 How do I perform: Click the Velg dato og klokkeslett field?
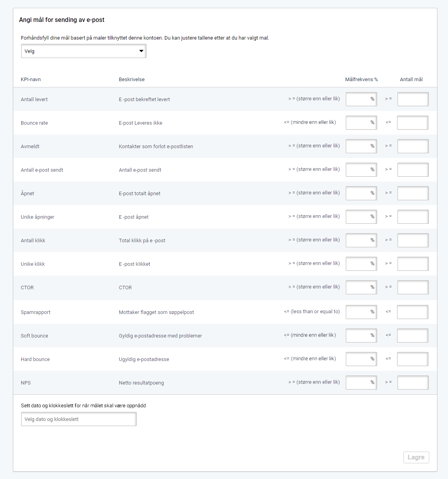[x=79, y=419]
